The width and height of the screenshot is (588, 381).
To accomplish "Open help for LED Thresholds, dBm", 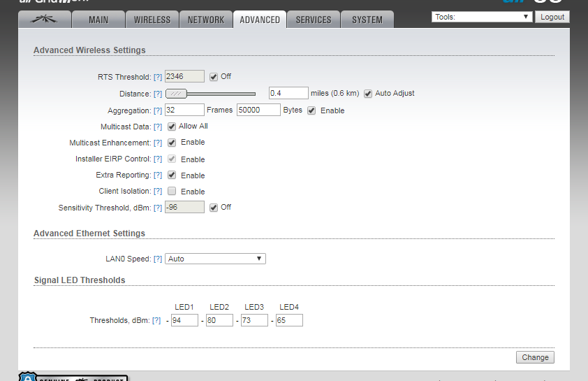I will click(156, 320).
